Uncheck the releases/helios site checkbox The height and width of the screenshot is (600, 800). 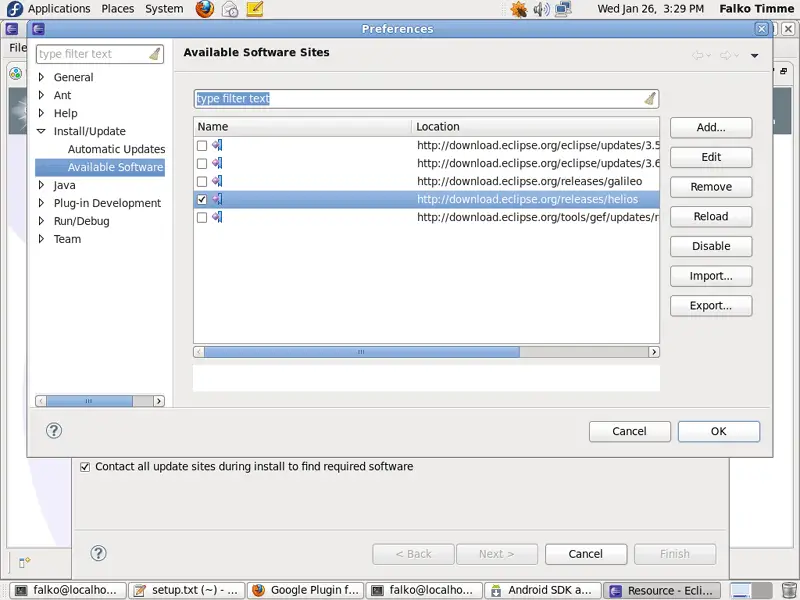[x=202, y=199]
